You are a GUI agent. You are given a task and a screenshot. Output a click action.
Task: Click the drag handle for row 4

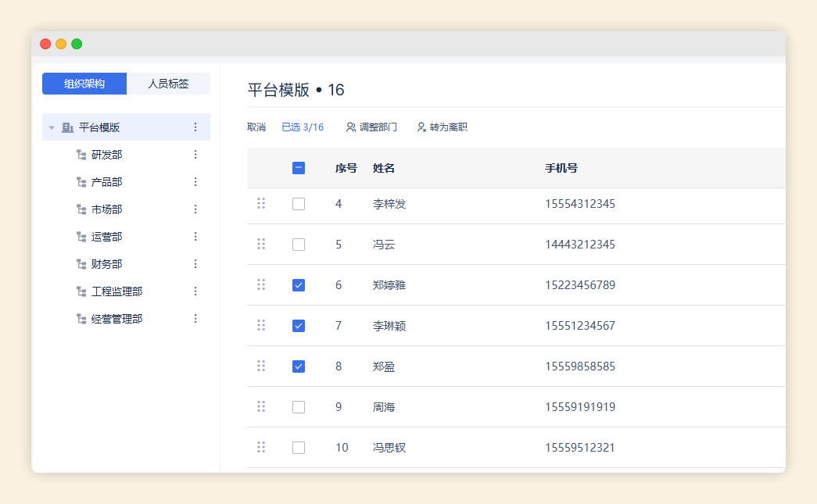coord(261,204)
